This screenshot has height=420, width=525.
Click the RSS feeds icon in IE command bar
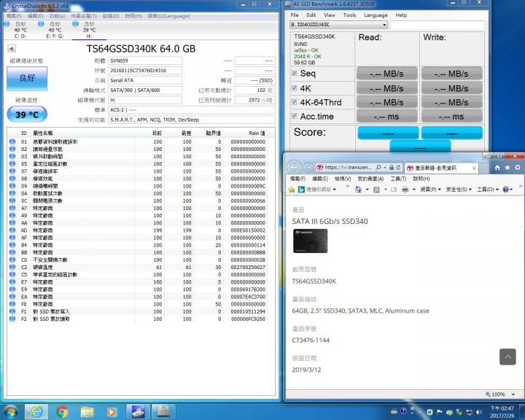[376, 190]
